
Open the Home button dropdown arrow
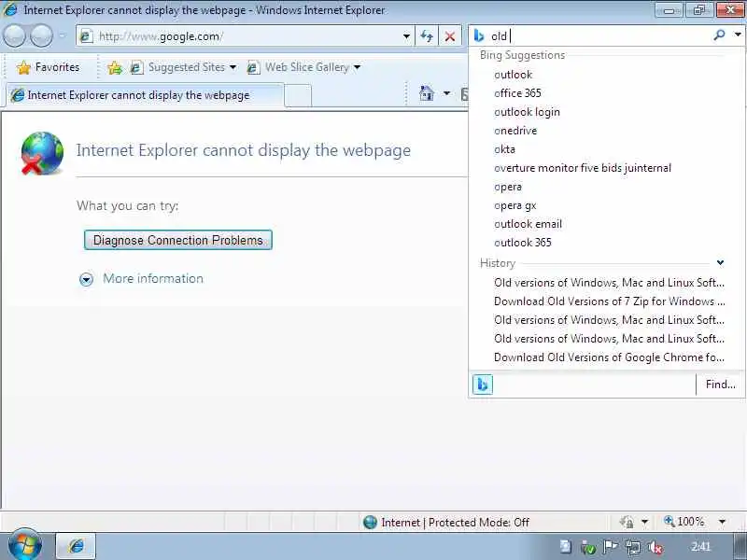(446, 93)
